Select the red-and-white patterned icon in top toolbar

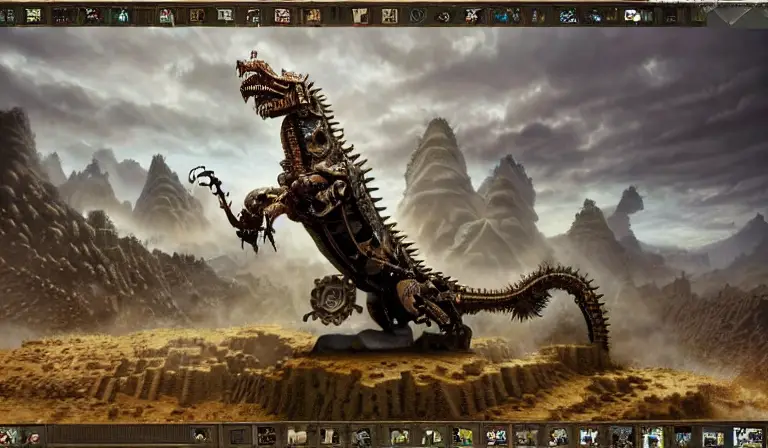point(282,16)
